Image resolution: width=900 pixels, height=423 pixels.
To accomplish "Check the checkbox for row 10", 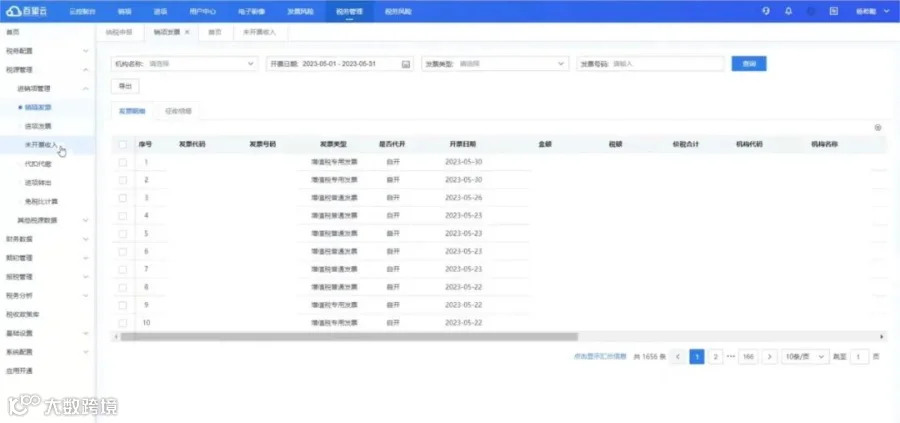I will tap(122, 323).
